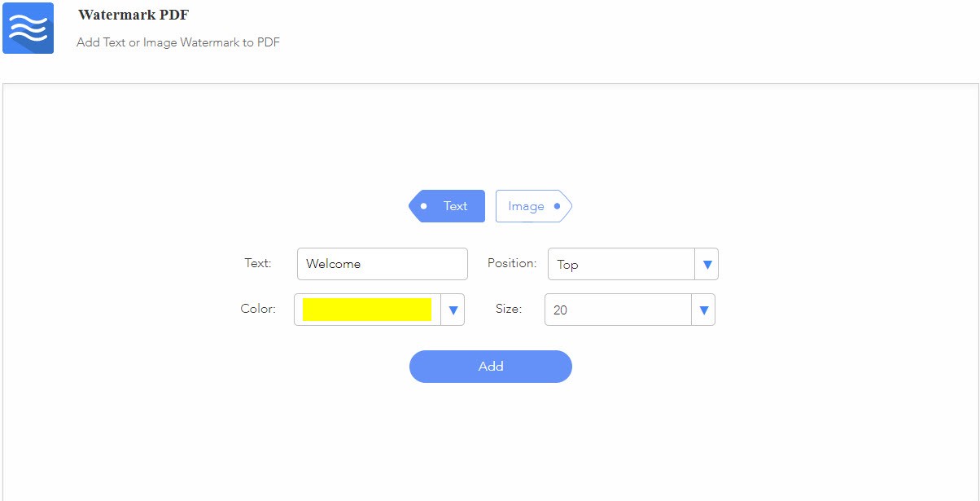Click the Text: field label
980x501 pixels.
click(258, 263)
